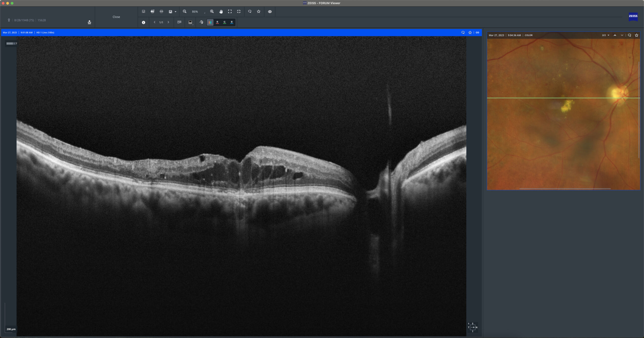Click the down chevron in fundus header
The height and width of the screenshot is (338, 644).
(x=622, y=35)
